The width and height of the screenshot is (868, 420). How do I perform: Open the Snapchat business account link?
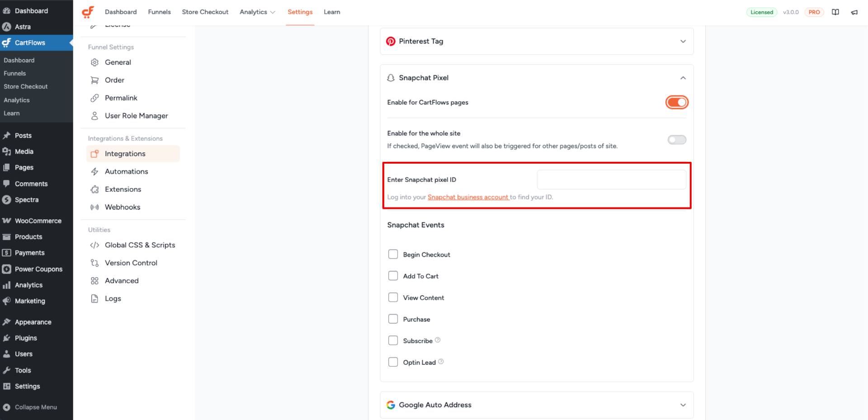468,197
